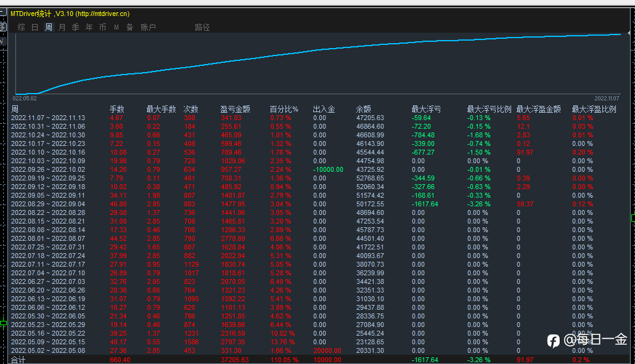The width and height of the screenshot is (635, 364).
Task: Click the 百分比% column header
Action: [284, 109]
